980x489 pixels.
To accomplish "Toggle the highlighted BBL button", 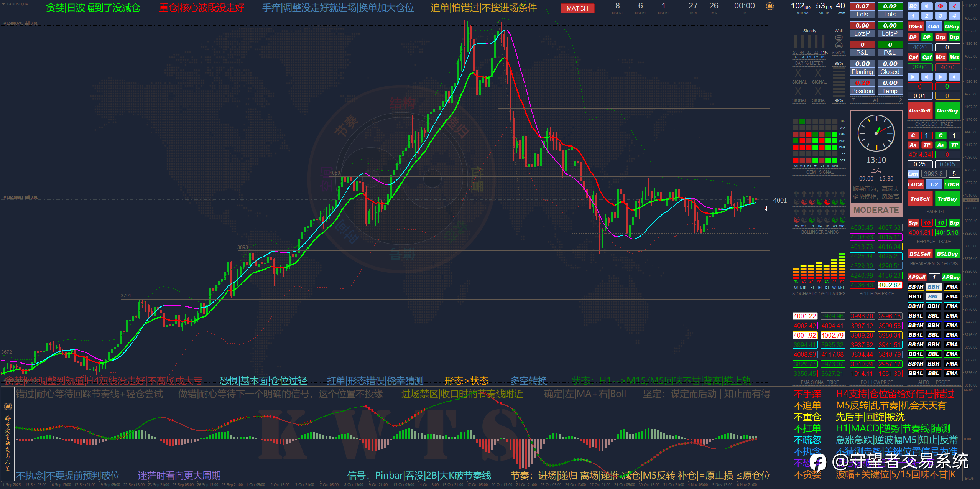I will click(933, 296).
